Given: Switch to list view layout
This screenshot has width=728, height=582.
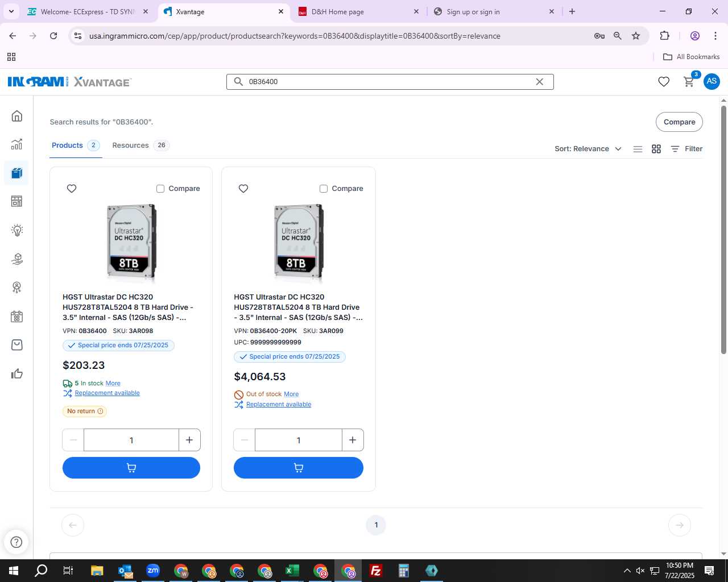Looking at the screenshot, I should pos(638,149).
